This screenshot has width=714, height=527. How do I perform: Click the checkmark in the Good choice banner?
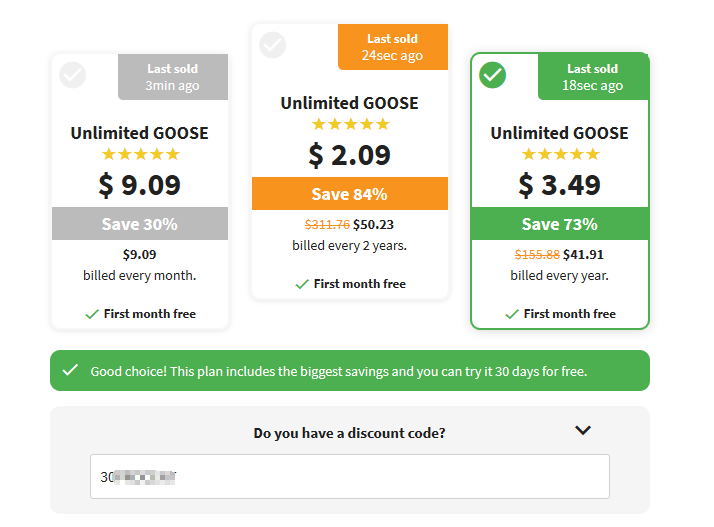point(70,370)
